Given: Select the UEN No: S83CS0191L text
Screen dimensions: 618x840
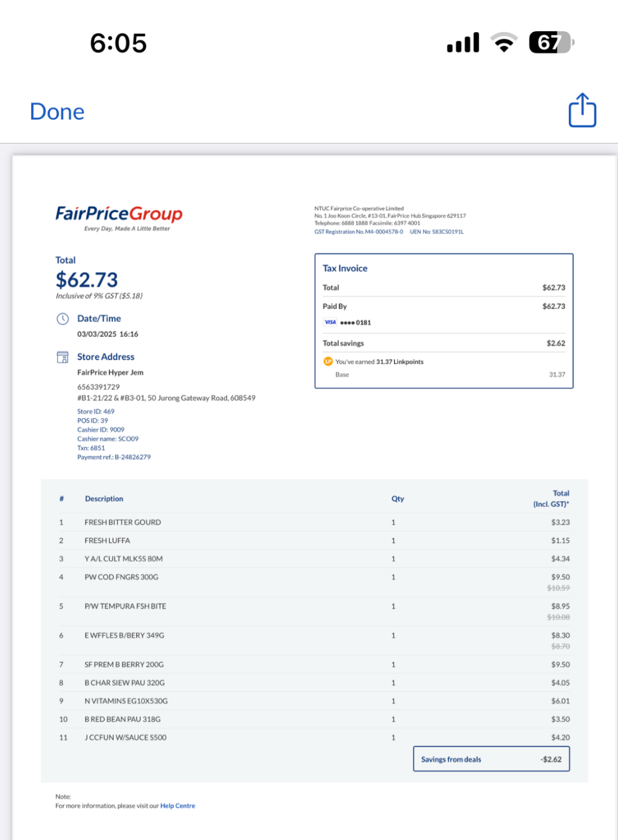Looking at the screenshot, I should click(x=437, y=232).
